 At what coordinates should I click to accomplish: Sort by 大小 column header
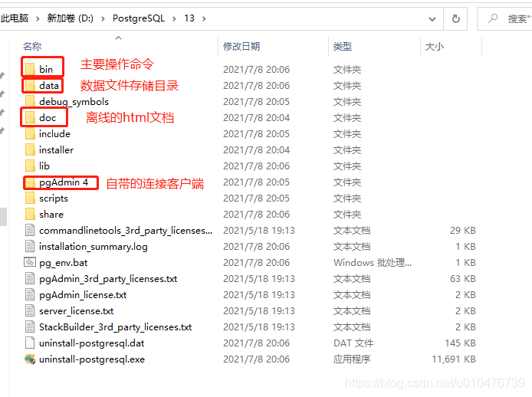[x=435, y=47]
